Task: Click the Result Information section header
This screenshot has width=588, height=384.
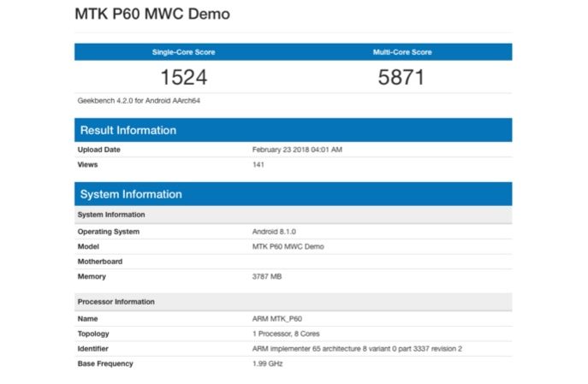Action: [x=128, y=130]
